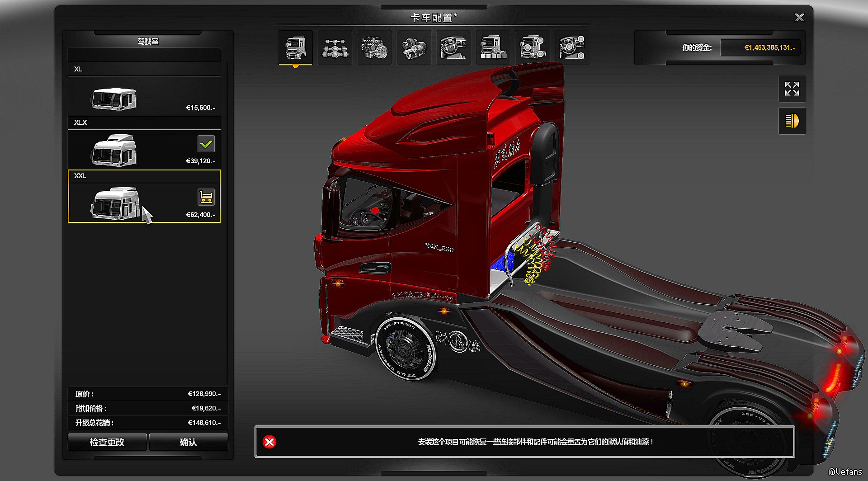Click the €19,620.- additional price value

206,408
